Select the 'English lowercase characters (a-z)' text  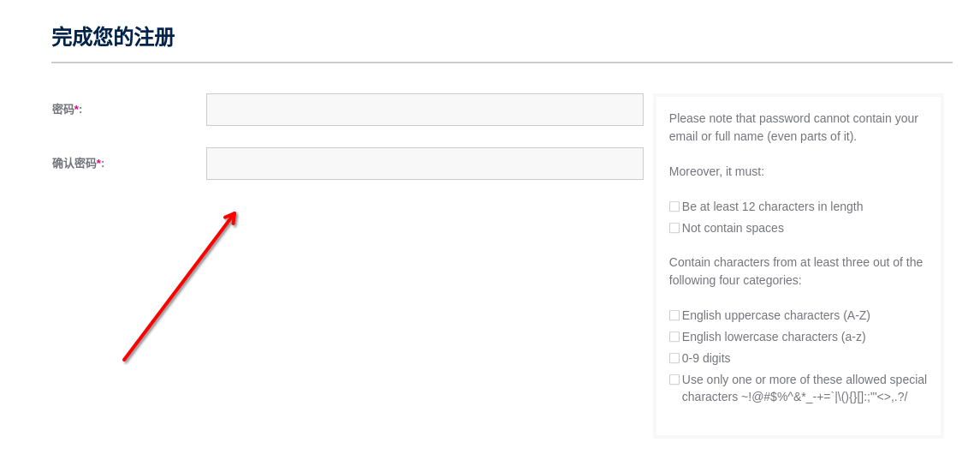(774, 337)
